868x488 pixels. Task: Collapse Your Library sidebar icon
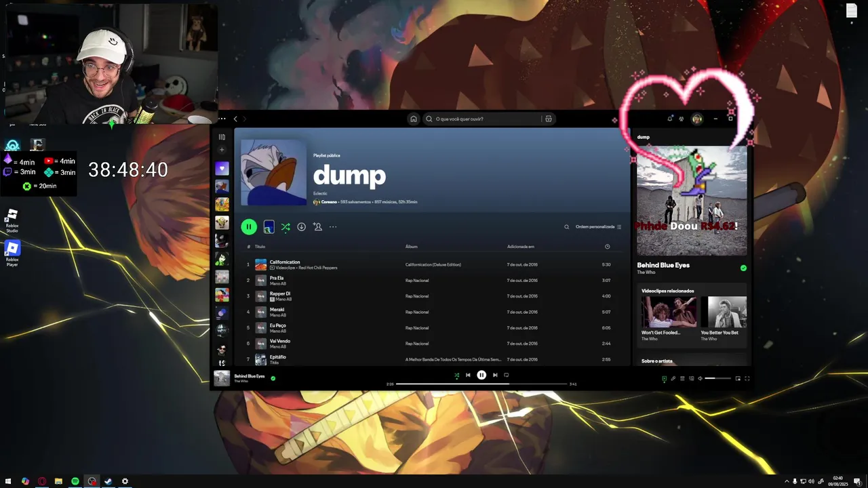[222, 137]
